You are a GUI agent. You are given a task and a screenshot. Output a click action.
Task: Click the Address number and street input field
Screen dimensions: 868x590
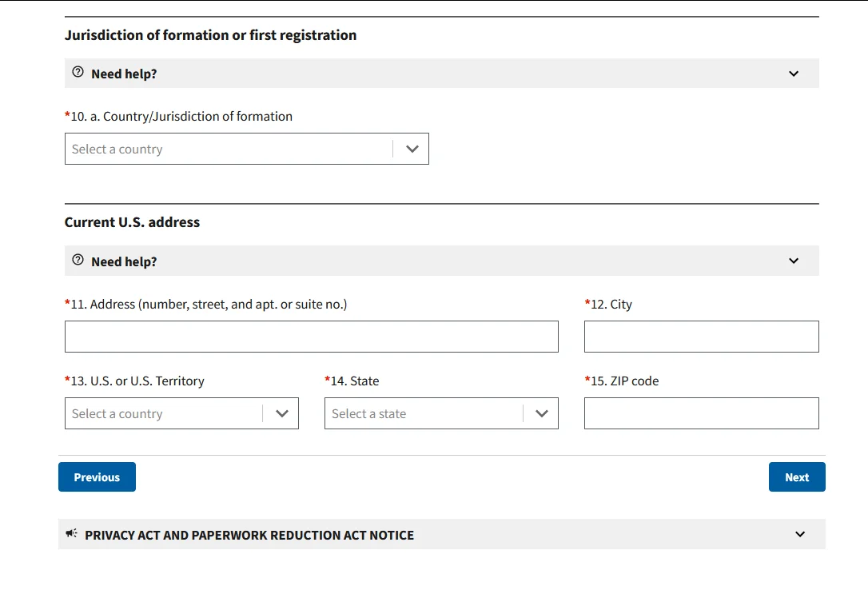pyautogui.click(x=312, y=337)
